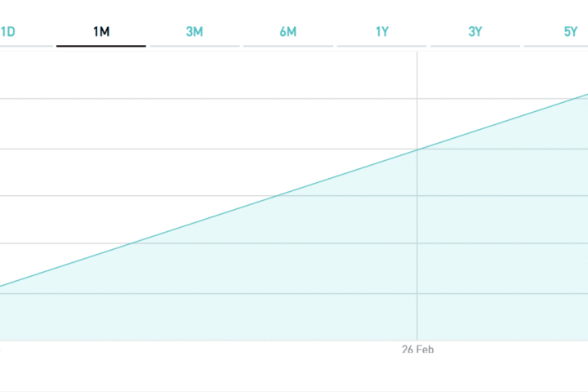Viewport: 588px width, 392px height.
Task: Choose the 1Y range tab
Action: coord(382,32)
